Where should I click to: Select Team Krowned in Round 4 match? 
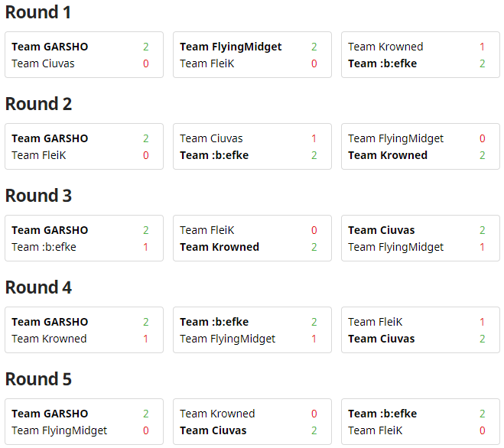click(x=49, y=339)
